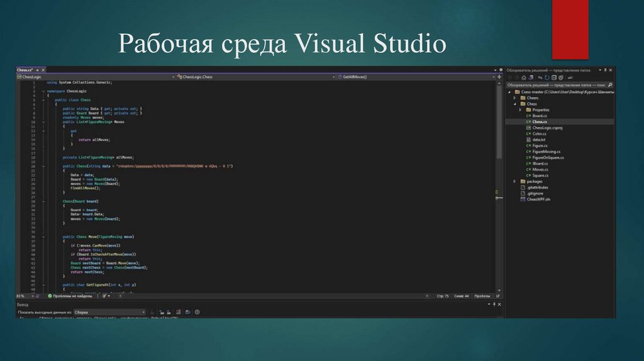Viewport: 644px width, 361px height.
Task: Open the Chess.cs editor tab
Action: tap(25, 70)
